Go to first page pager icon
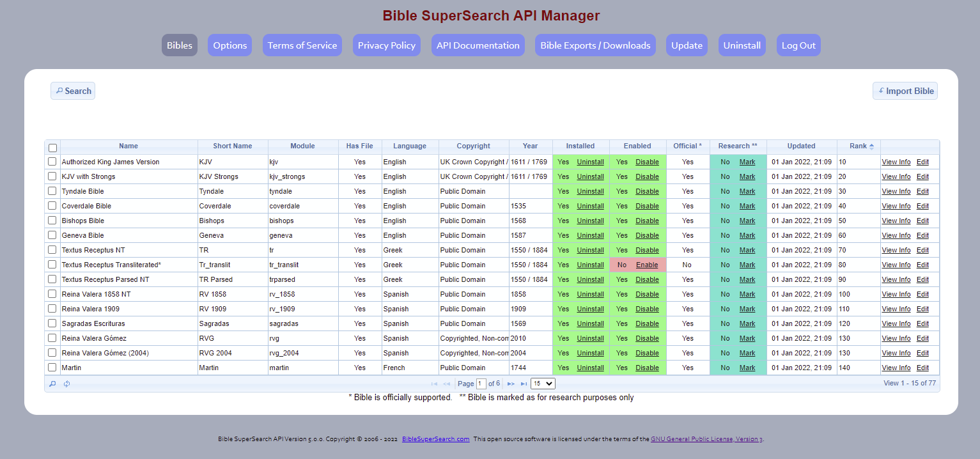The image size is (980, 459). pos(434,384)
